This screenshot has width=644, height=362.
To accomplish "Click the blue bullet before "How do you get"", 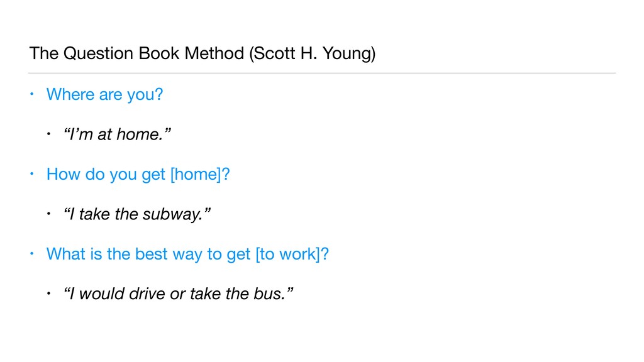I will pos(31,174).
